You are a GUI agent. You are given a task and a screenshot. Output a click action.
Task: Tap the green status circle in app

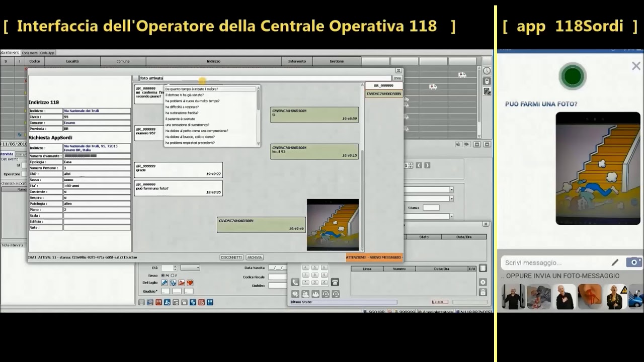click(573, 76)
